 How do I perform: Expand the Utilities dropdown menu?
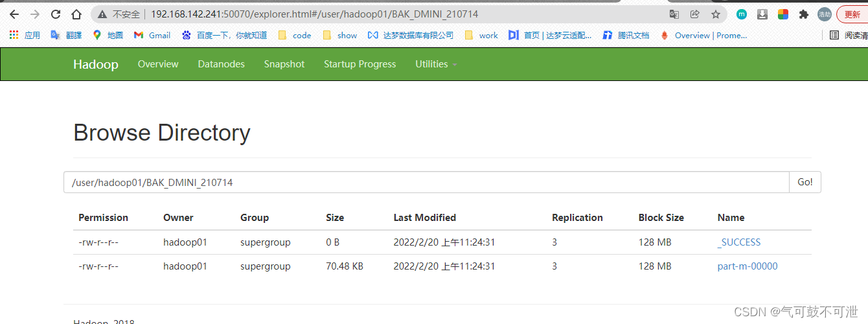(x=436, y=64)
